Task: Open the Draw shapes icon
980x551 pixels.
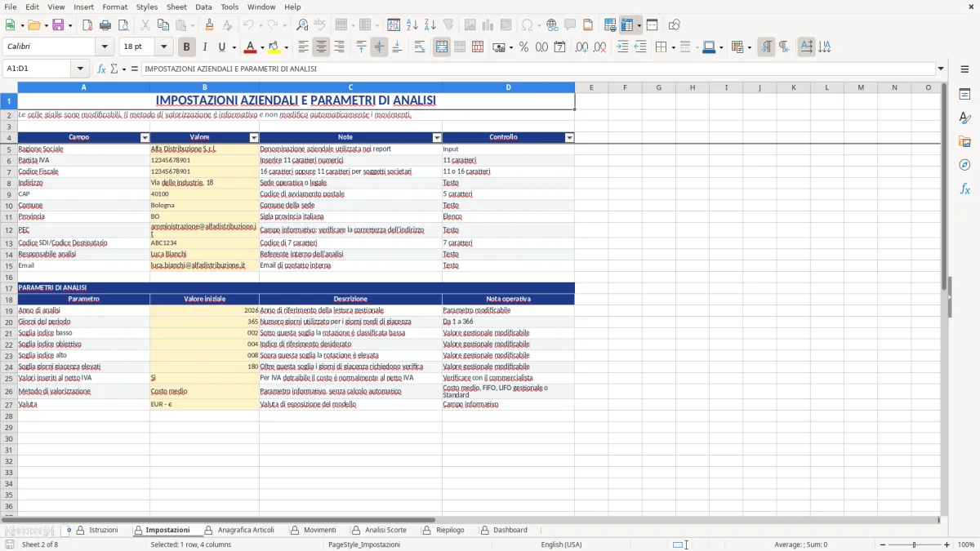Action: click(x=674, y=25)
